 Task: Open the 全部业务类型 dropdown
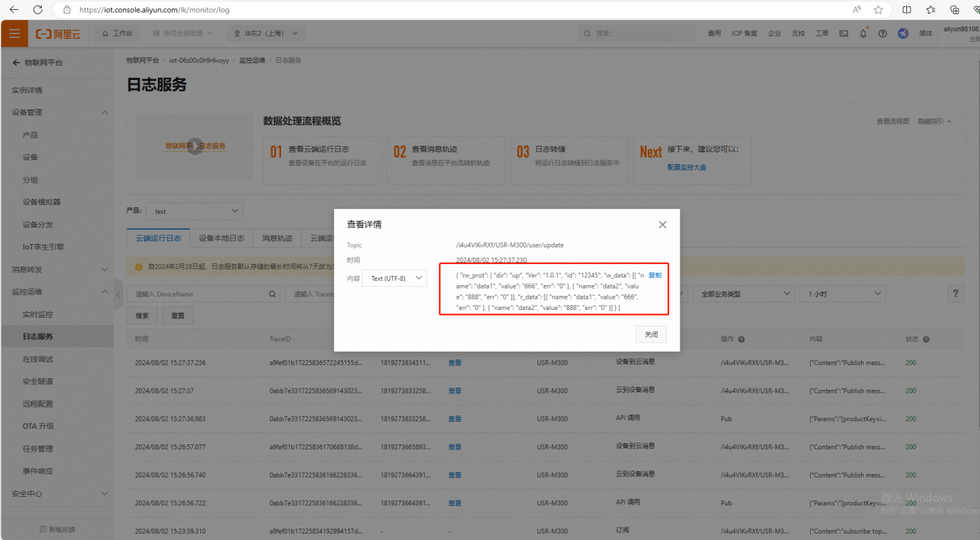click(745, 294)
